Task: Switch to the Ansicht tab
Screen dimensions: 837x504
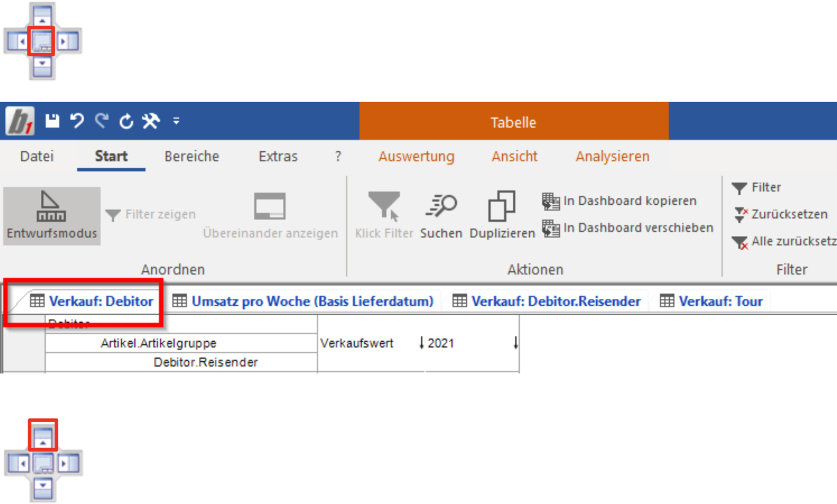Action: 515,156
